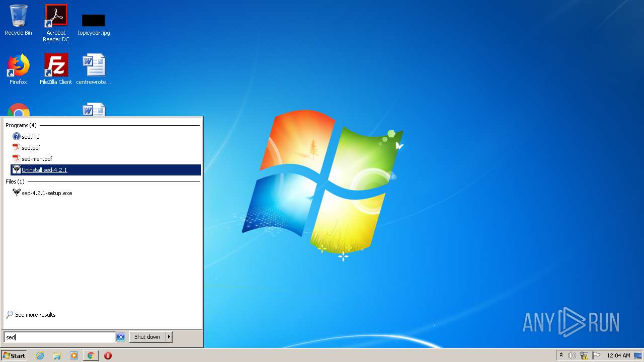This screenshot has width=644, height=362.
Task: Open Windows Explorer folder taskbar icon
Action: pyautogui.click(x=57, y=355)
